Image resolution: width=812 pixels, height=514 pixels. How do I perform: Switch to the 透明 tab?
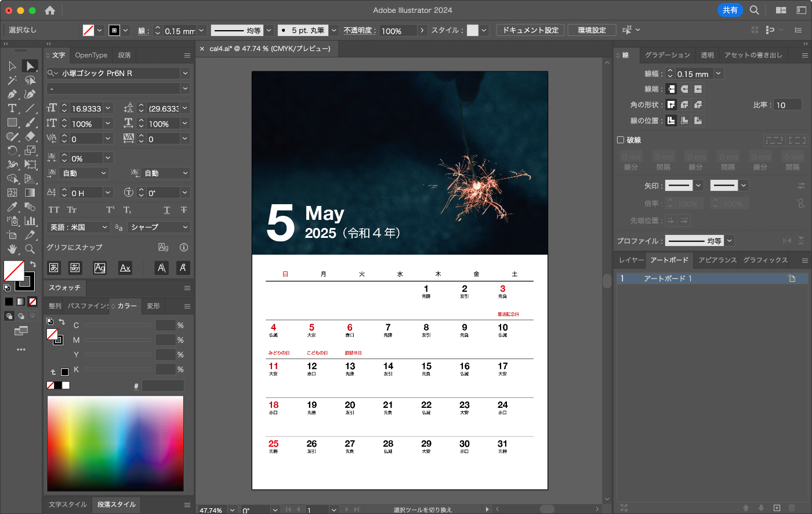(707, 55)
